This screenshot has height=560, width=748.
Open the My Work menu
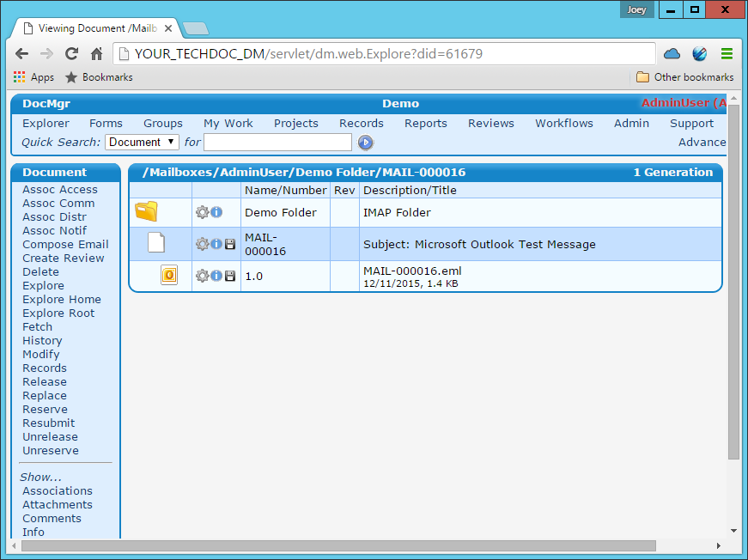(228, 123)
